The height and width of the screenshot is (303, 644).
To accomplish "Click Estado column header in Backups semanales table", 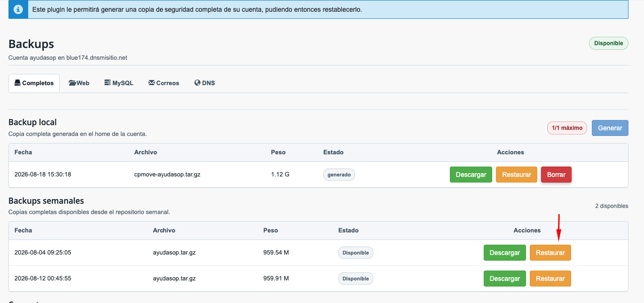I will [x=348, y=231].
